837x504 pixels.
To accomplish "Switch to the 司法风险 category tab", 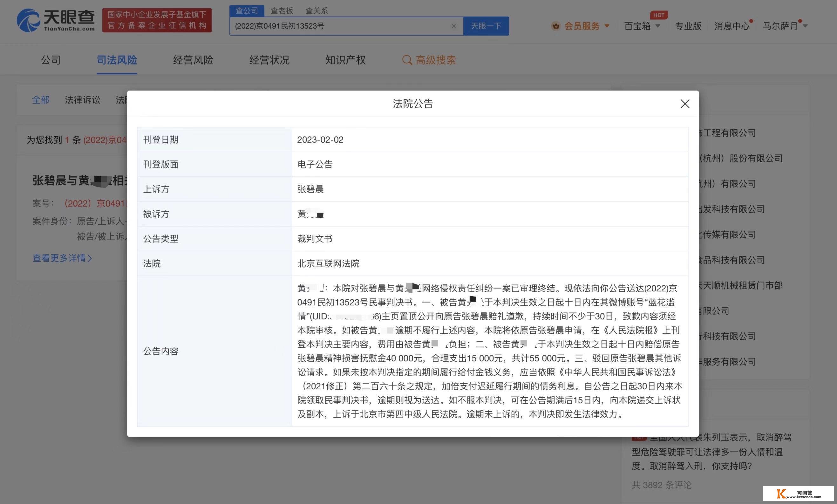I will [x=117, y=60].
